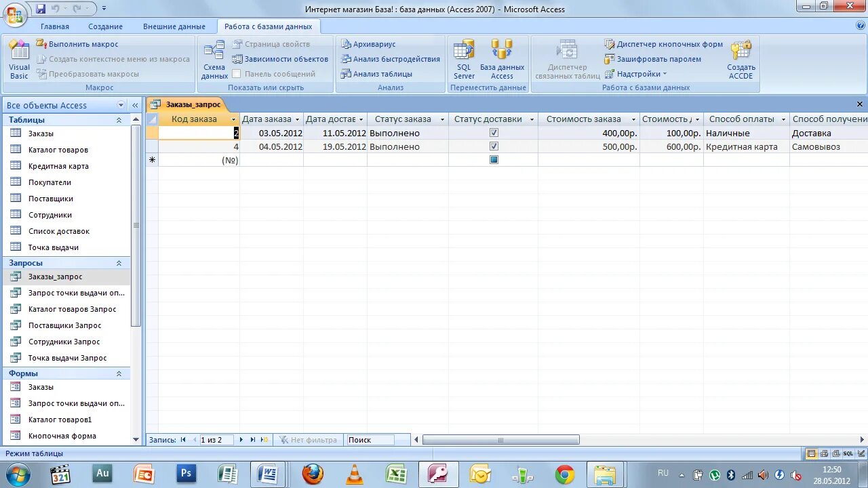Open Диспетчер кнопочных форм switchboard manager

coord(663,44)
